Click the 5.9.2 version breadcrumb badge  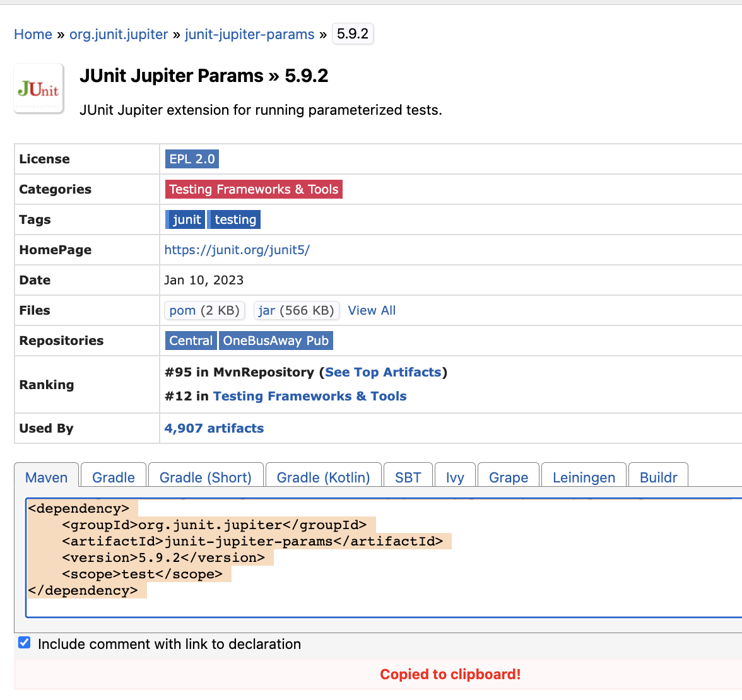point(353,33)
